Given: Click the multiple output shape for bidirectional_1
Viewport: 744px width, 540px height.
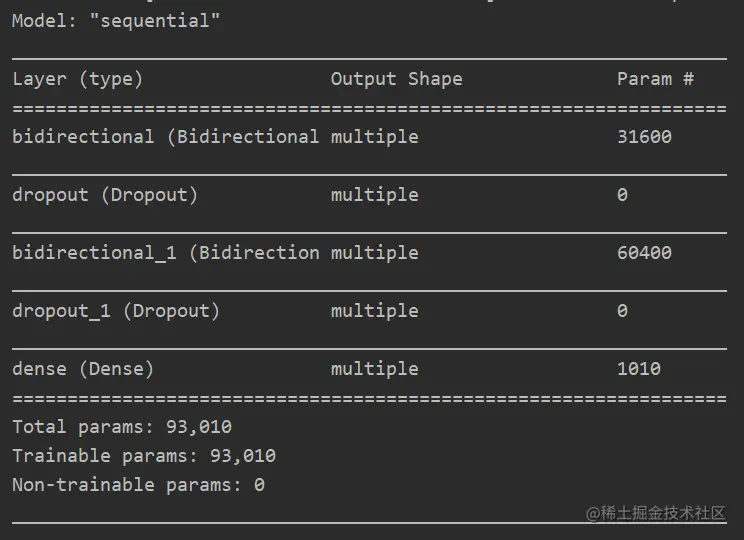Looking at the screenshot, I should click(375, 253).
